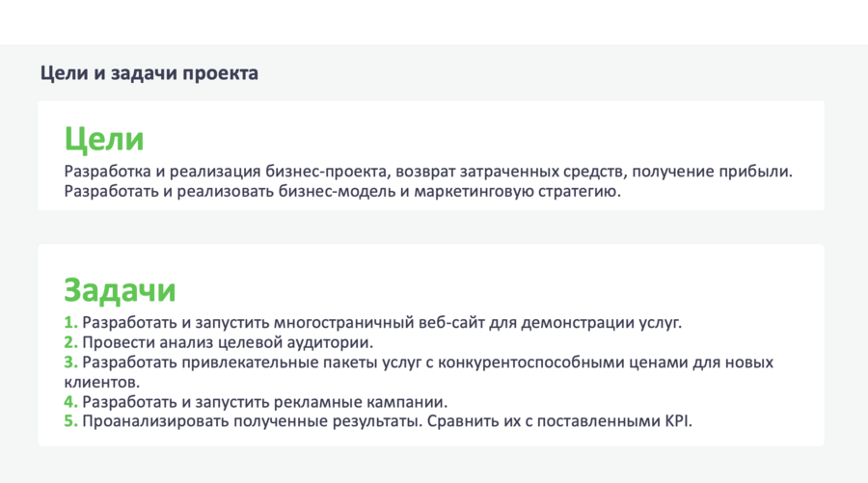The height and width of the screenshot is (483, 868).
Task: Click the word "KPI" in the last task
Action: 678,421
